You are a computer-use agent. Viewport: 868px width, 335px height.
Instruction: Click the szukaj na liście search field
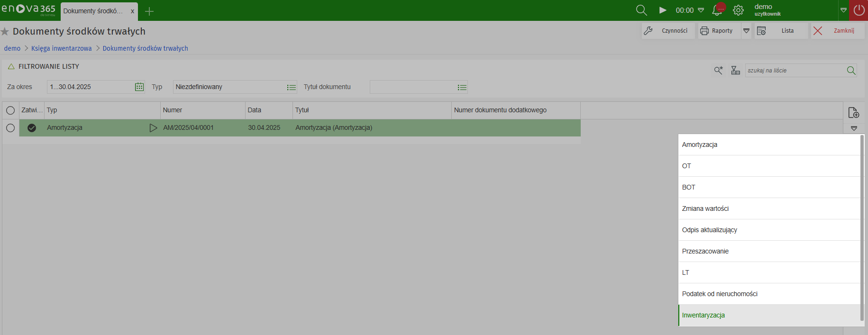click(795, 71)
